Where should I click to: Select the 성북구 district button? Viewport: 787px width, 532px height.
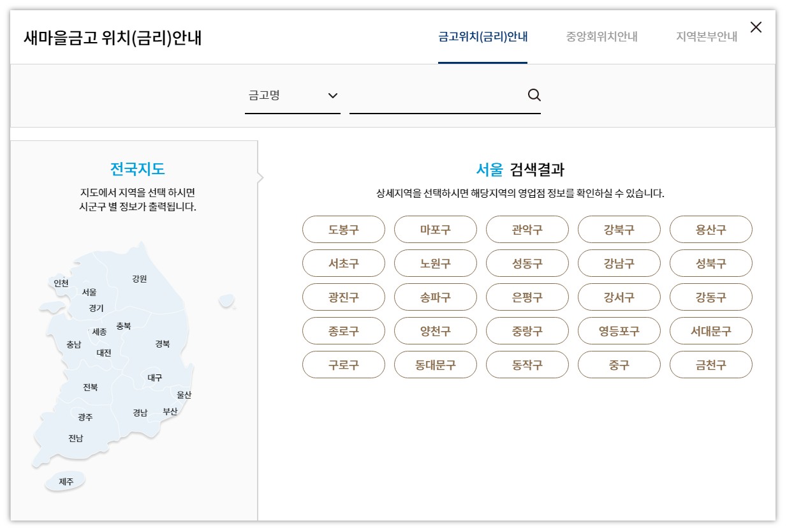[x=711, y=263]
